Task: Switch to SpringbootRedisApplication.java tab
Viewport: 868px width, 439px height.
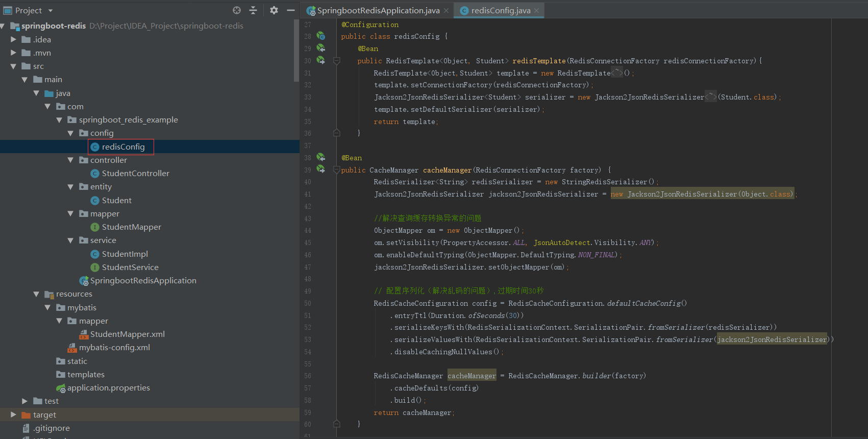Action: pos(378,10)
